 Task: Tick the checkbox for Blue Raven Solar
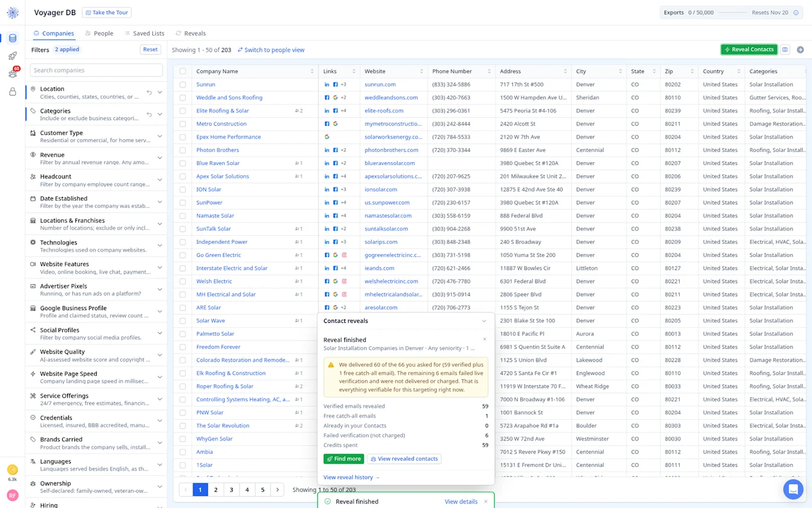(x=182, y=163)
